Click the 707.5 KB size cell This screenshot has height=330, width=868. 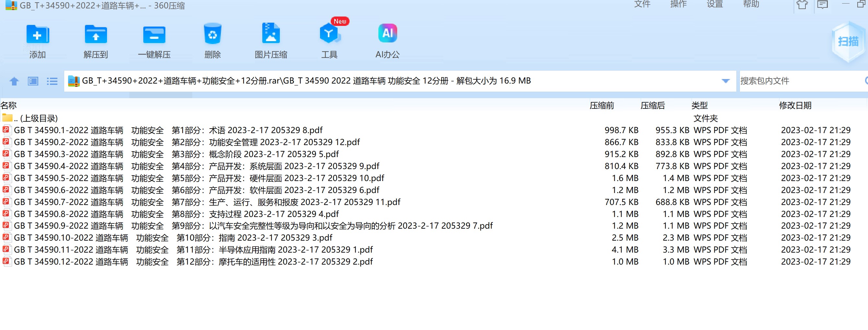[621, 202]
